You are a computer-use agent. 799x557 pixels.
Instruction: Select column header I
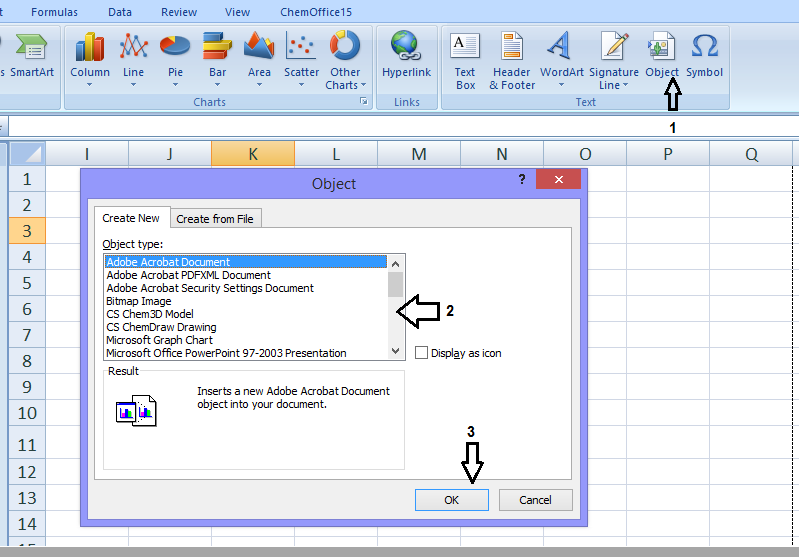(87, 153)
